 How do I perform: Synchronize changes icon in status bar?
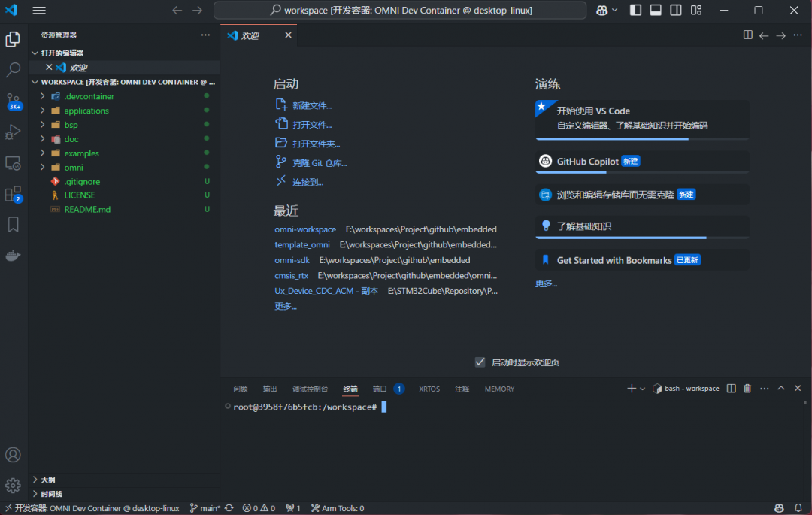tap(229, 508)
